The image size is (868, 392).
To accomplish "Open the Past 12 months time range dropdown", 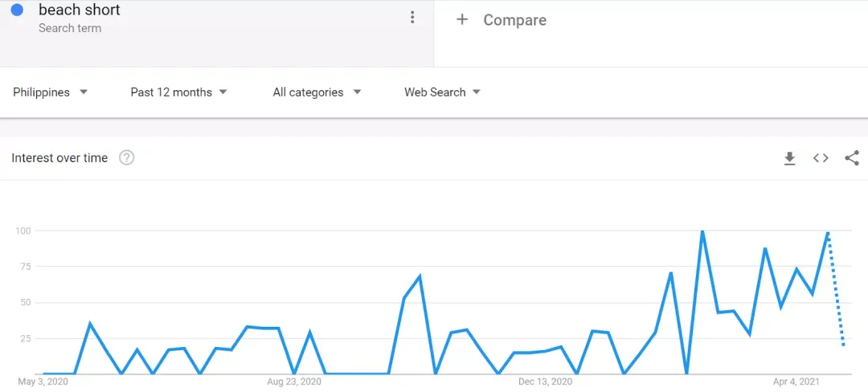I will (x=178, y=92).
